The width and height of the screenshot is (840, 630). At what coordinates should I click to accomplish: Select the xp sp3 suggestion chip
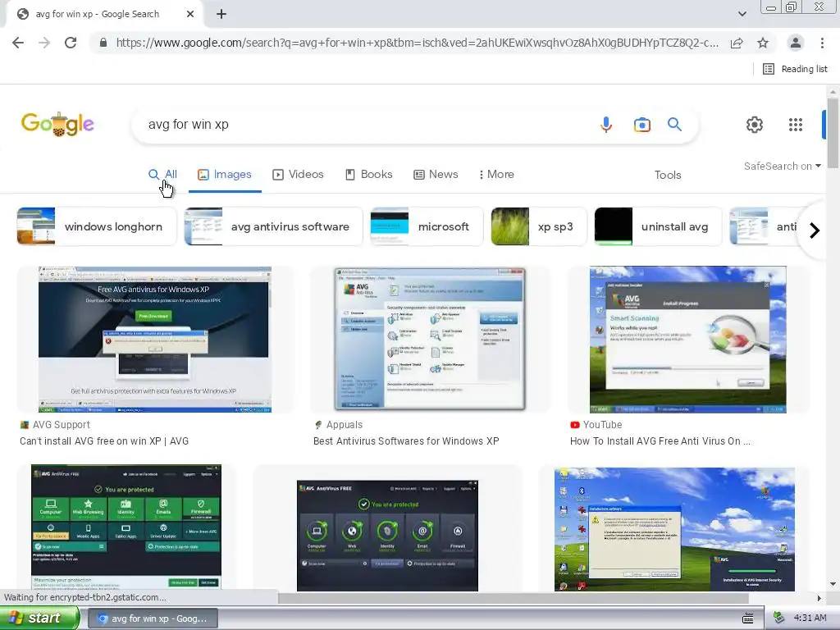(539, 226)
